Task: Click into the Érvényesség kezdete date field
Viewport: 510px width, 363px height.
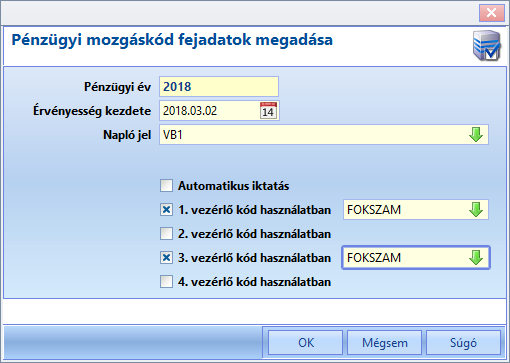Action: [x=209, y=111]
